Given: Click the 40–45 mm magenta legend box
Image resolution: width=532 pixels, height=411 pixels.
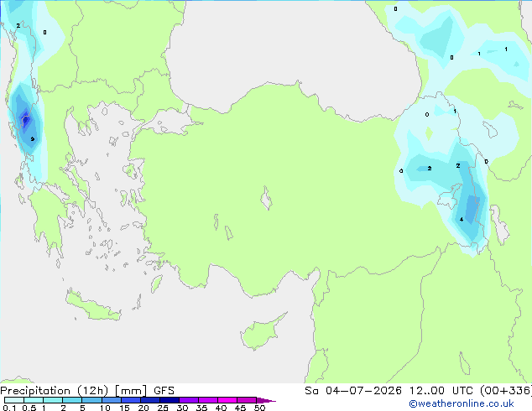Looking at the screenshot, I should (x=227, y=400).
